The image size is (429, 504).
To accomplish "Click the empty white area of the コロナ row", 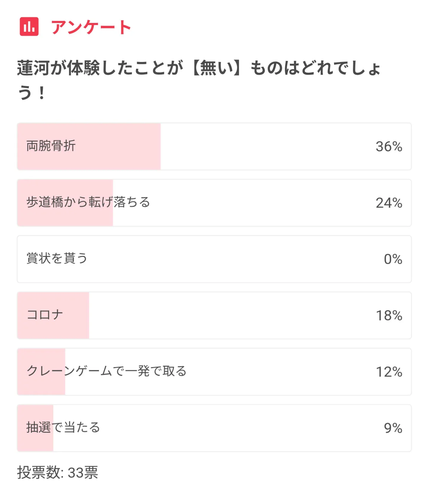I will (226, 315).
